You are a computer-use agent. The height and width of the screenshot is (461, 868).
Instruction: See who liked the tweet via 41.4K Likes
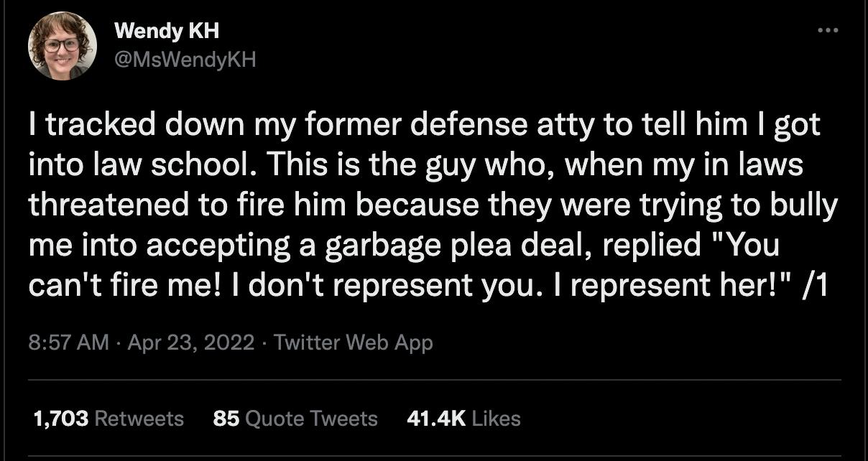463,418
